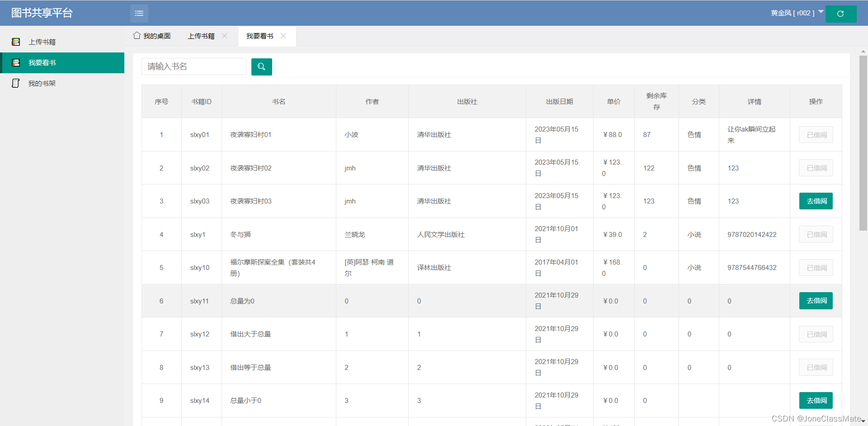868x426 pixels.
Task: Close the 我要看书 tab
Action: tap(283, 36)
